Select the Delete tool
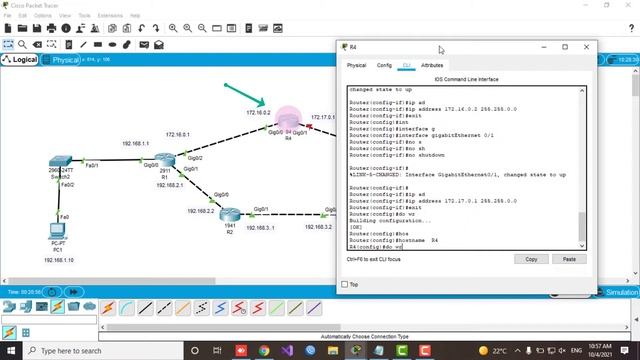Screen dimensions: 640x360 point(37,44)
